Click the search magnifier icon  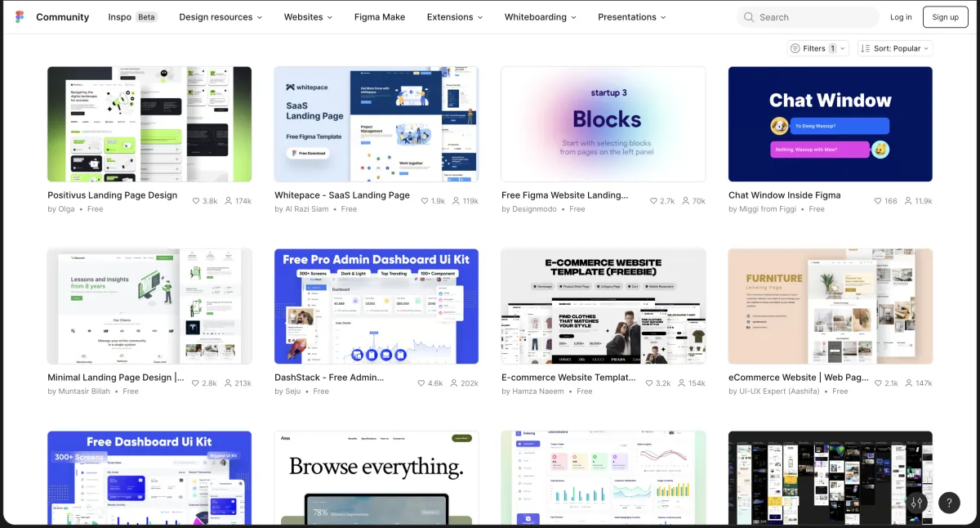pos(749,17)
